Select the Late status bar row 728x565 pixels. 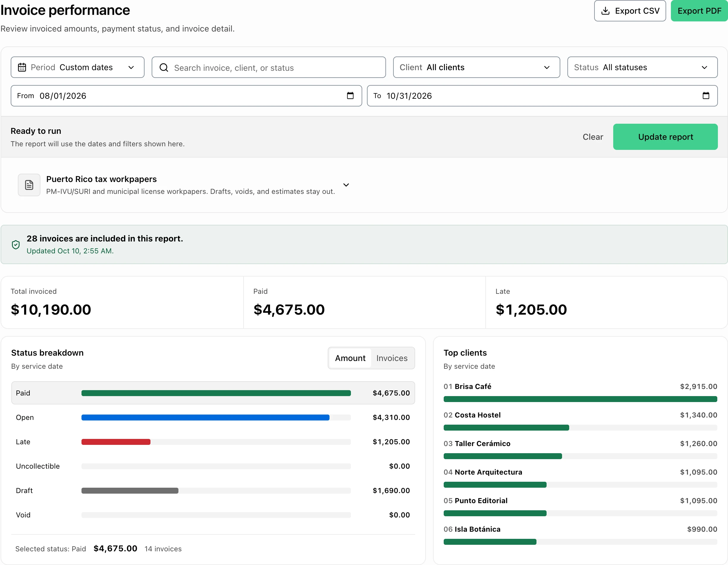213,442
